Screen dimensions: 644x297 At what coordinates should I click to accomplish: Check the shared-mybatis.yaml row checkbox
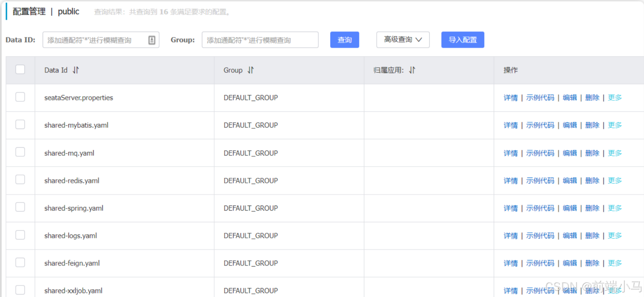(20, 124)
